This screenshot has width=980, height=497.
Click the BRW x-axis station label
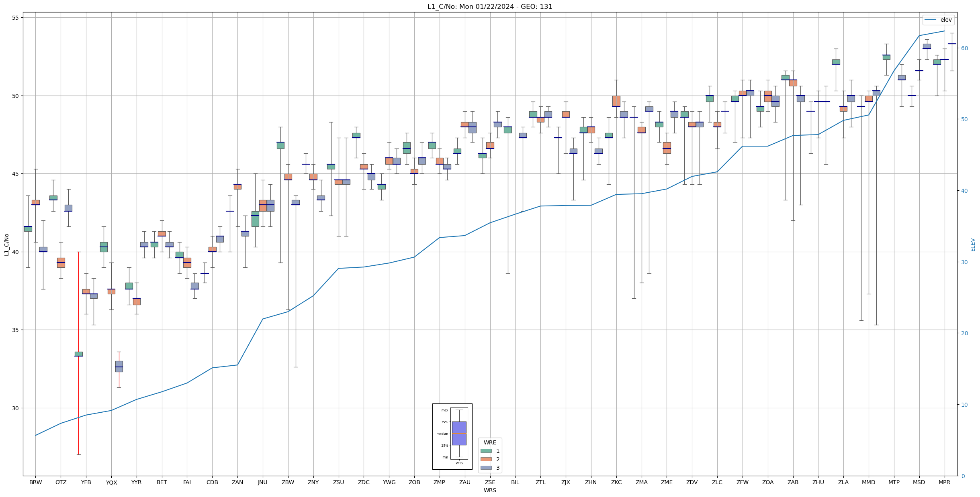coord(35,482)
